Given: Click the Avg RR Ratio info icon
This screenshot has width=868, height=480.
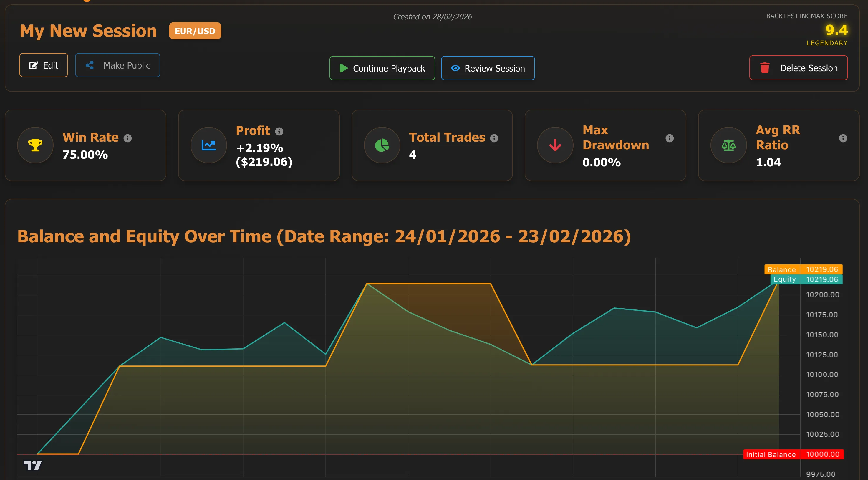Looking at the screenshot, I should (843, 138).
